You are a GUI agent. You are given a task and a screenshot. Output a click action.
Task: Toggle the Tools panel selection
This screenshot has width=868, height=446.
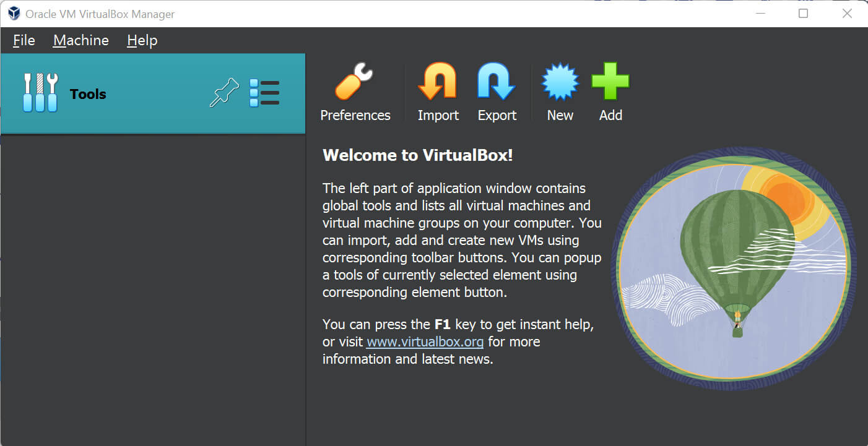[x=87, y=93]
